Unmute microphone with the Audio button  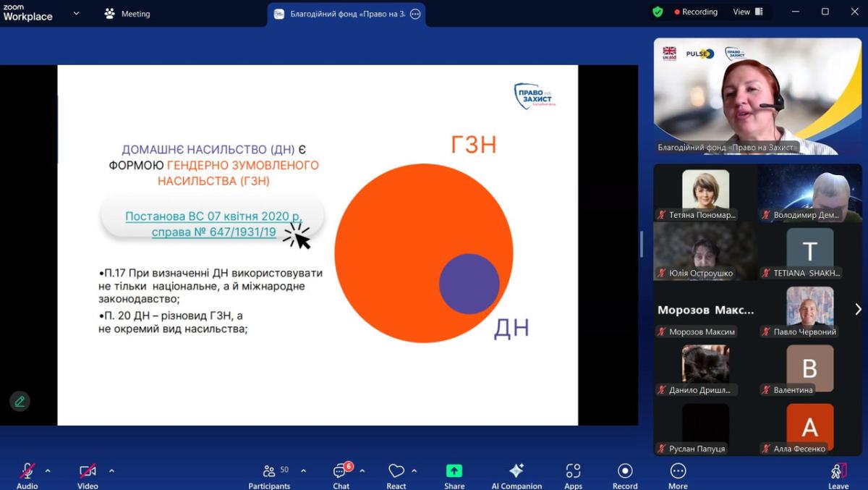(27, 475)
